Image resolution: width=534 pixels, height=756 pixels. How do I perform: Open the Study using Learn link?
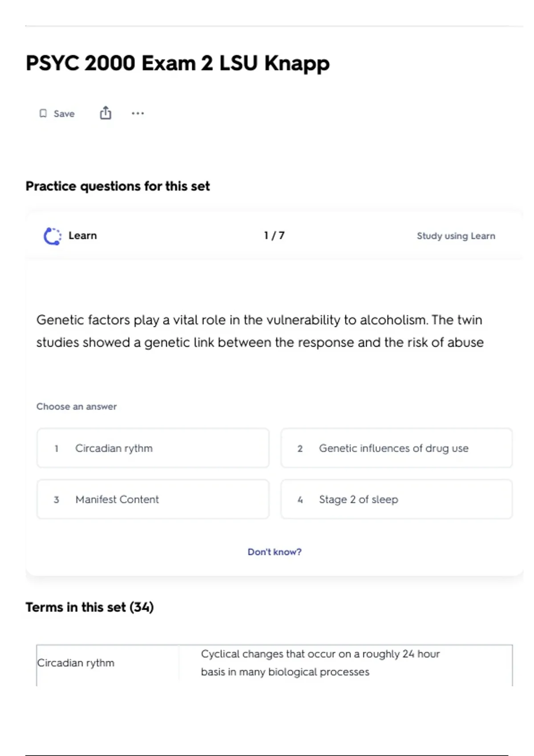coord(456,236)
